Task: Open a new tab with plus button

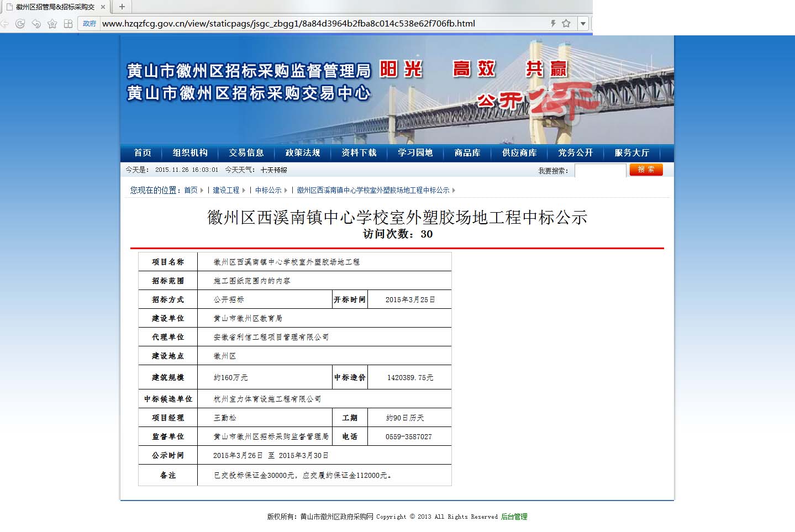Action: tap(122, 7)
